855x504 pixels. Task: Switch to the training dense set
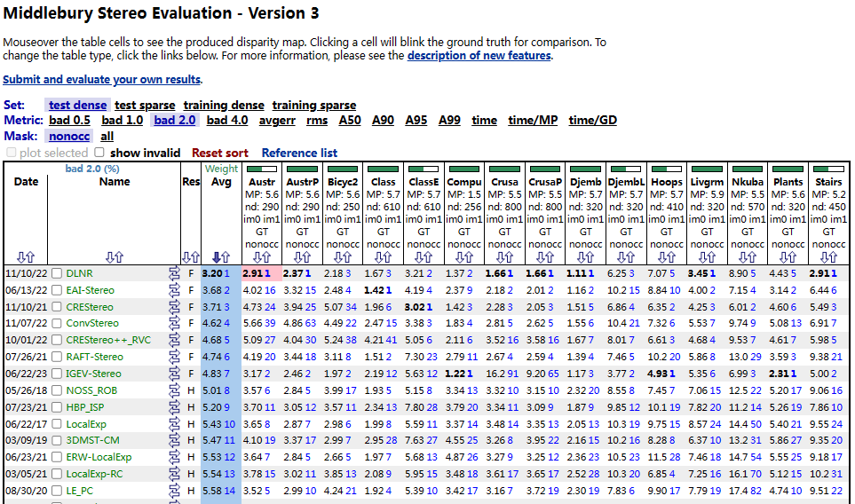click(224, 105)
